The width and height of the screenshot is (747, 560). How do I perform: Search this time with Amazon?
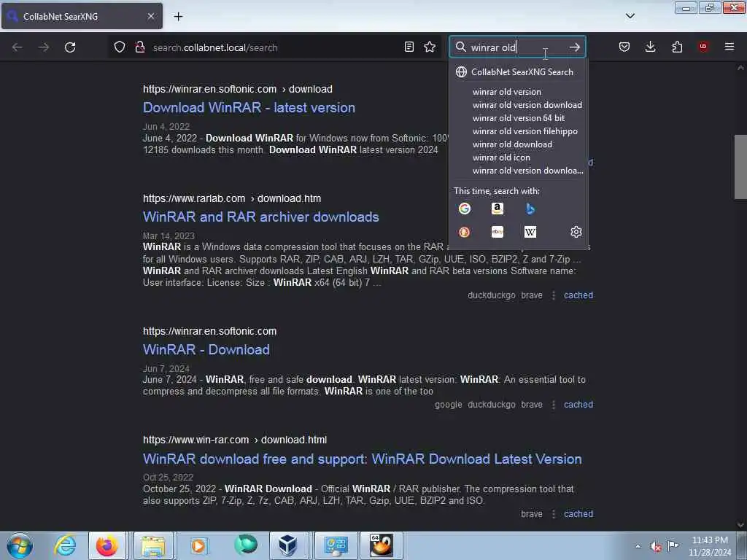click(x=497, y=209)
